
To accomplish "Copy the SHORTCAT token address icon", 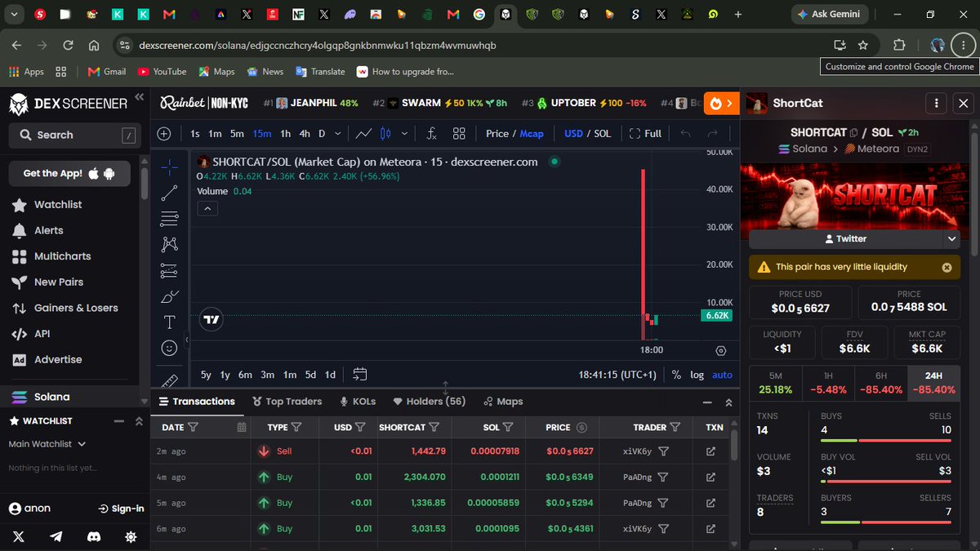I will click(854, 132).
